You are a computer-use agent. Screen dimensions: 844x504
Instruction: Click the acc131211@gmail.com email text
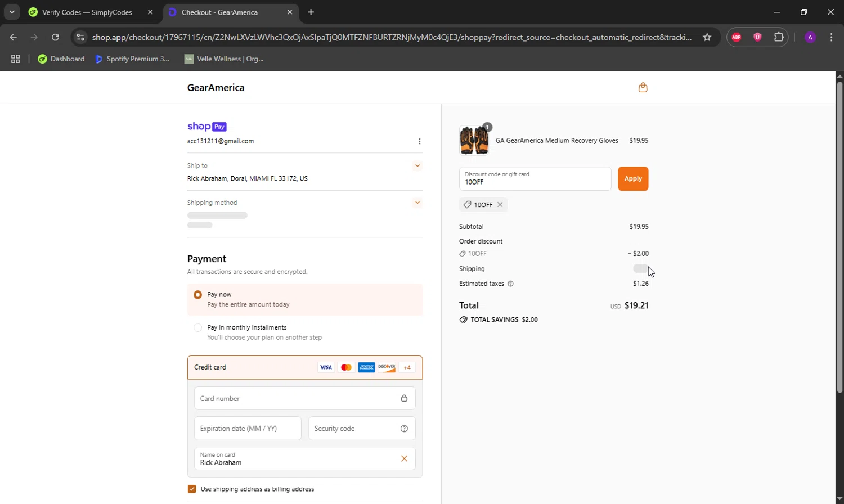221,141
